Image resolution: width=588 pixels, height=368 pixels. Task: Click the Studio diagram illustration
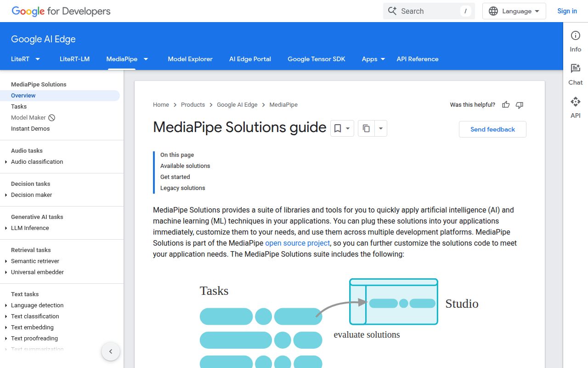(x=394, y=302)
